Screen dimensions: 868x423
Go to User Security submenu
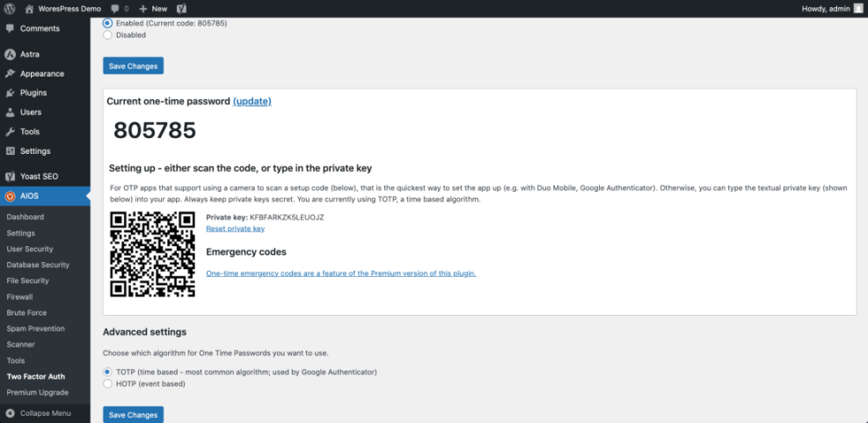(30, 249)
